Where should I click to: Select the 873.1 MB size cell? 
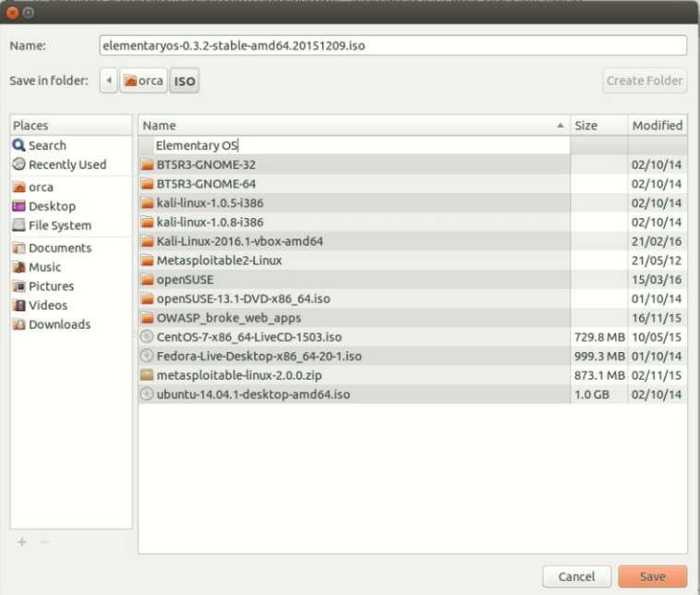(x=599, y=376)
